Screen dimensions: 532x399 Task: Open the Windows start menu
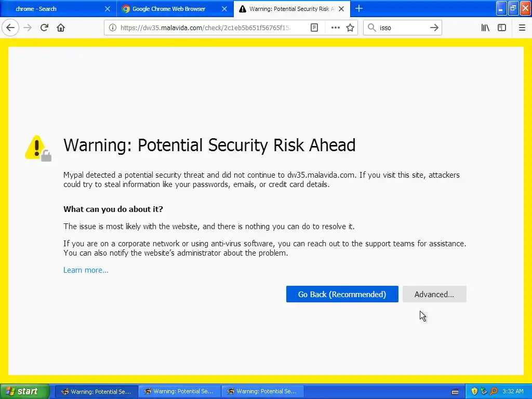[x=24, y=392]
